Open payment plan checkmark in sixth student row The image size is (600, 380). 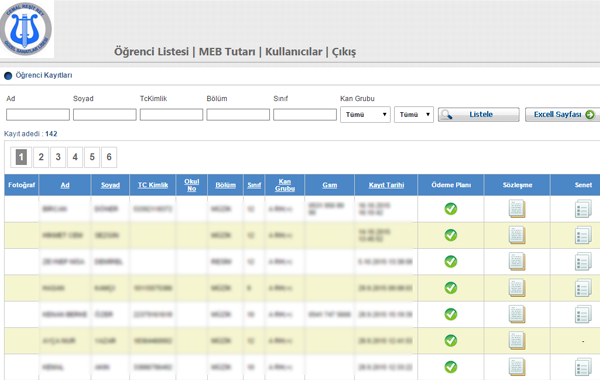(451, 341)
